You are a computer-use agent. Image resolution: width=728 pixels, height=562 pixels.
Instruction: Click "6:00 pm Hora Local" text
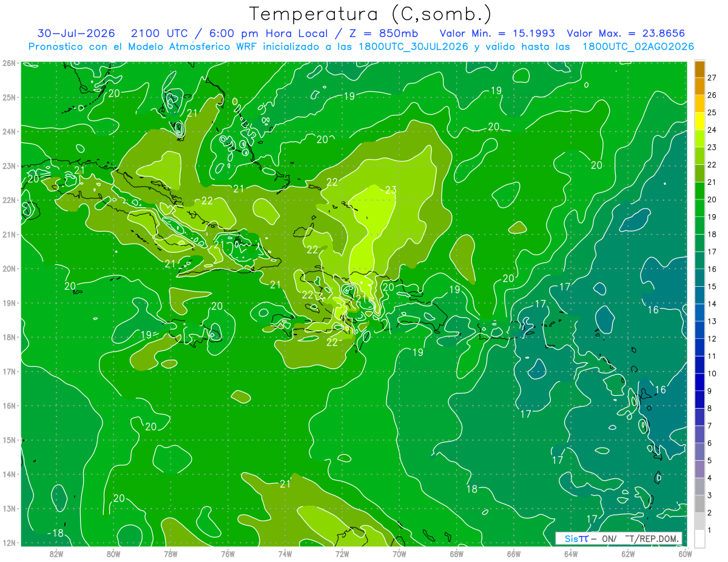click(x=268, y=33)
